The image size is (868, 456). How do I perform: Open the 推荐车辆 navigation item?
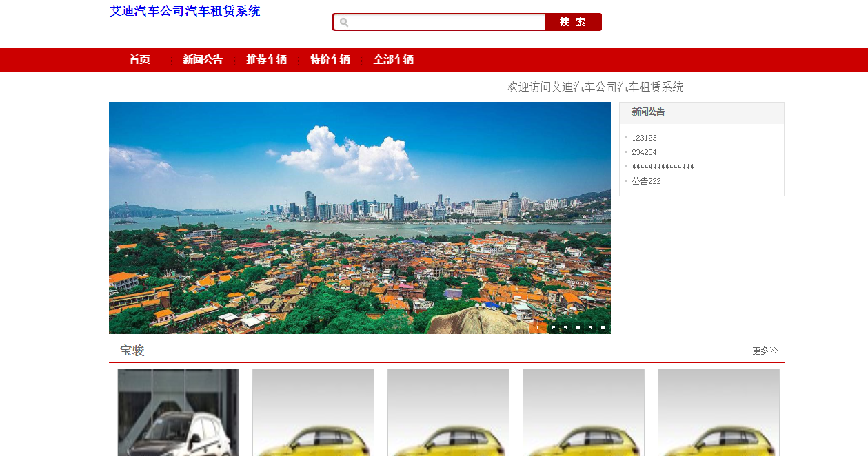pyautogui.click(x=267, y=60)
